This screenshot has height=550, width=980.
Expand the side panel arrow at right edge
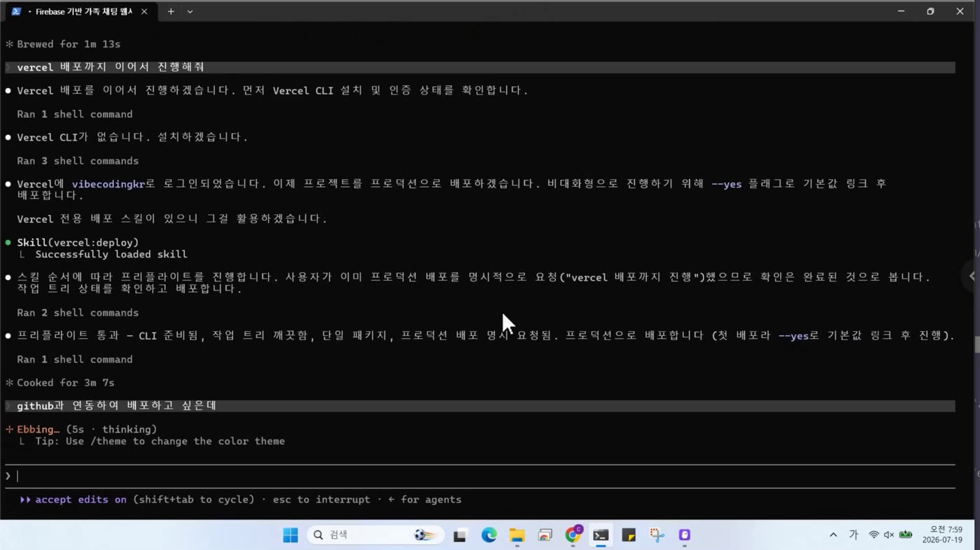coord(972,276)
